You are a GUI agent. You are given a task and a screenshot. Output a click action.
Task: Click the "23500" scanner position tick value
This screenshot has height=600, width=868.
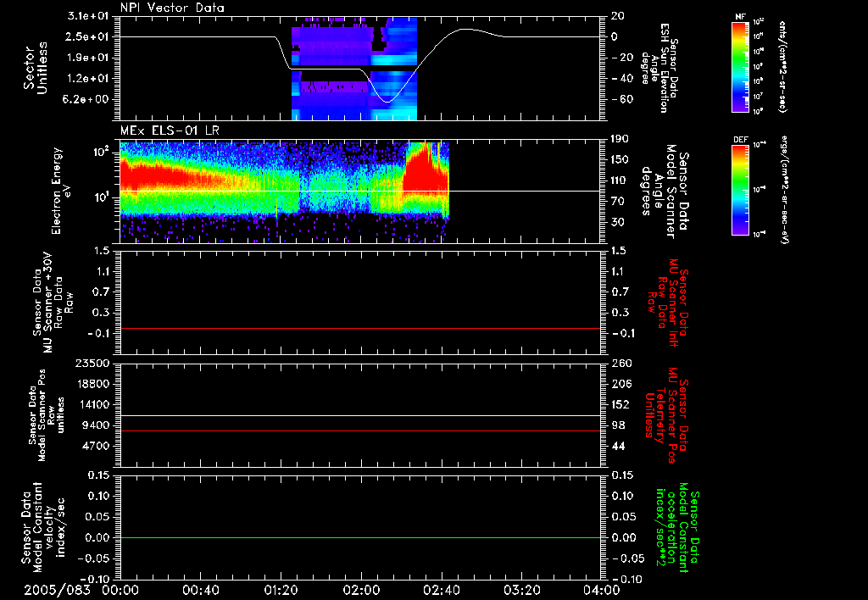pos(92,364)
